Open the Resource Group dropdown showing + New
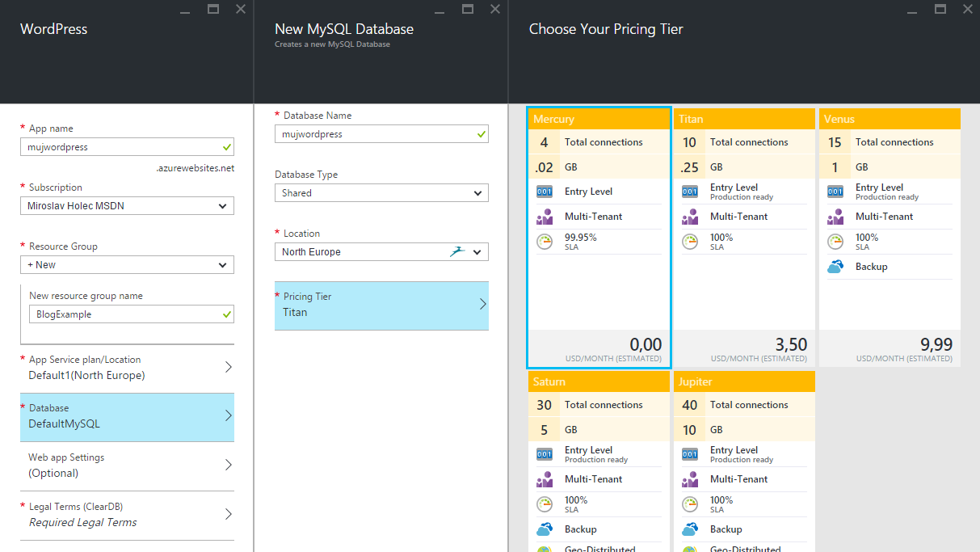This screenshot has height=552, width=980. tap(127, 265)
